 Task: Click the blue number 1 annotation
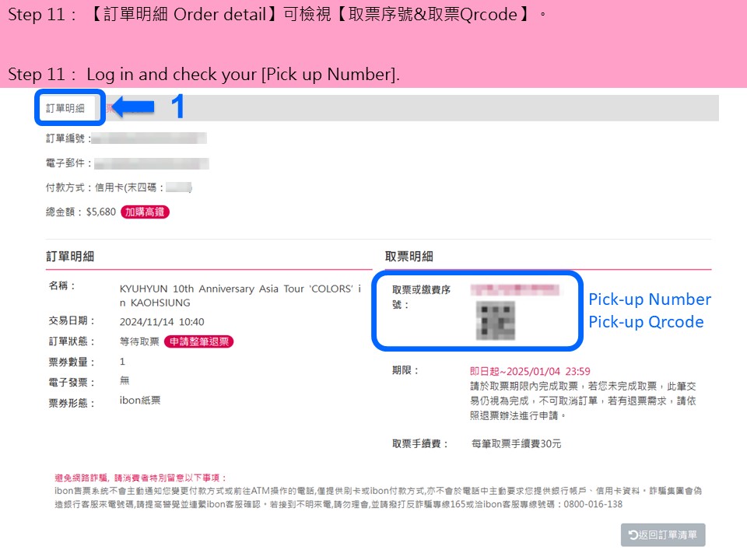coord(177,107)
